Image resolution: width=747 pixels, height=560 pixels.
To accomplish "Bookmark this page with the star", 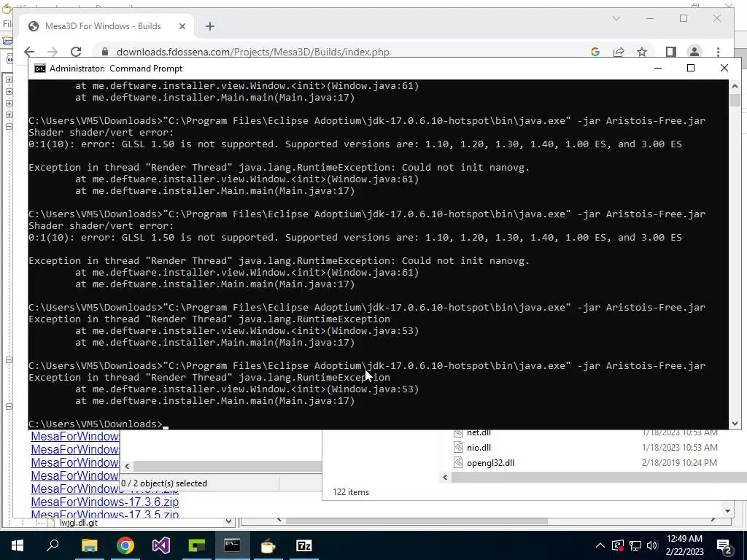I will coord(642,52).
